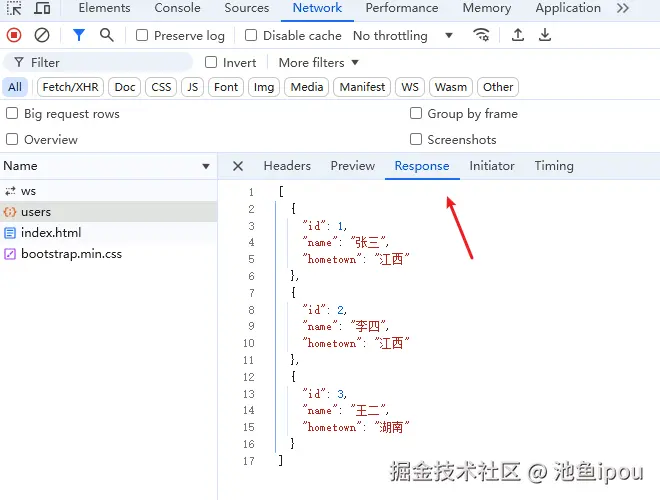Open the Headers tab of request
Image resolution: width=660 pixels, height=500 pixels.
tap(287, 166)
